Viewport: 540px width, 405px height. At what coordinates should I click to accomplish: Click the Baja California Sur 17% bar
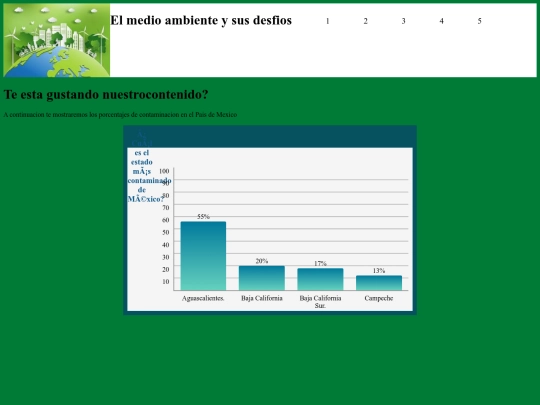[320, 279]
